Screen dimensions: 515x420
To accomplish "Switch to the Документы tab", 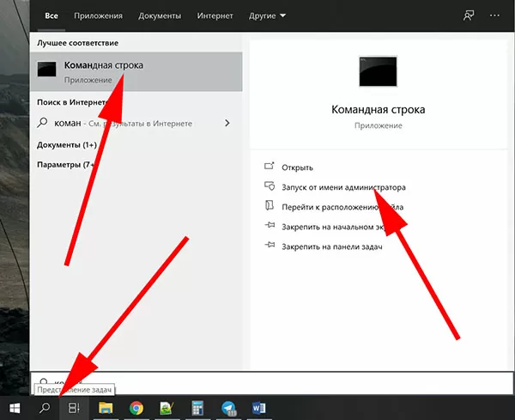I will 160,15.
